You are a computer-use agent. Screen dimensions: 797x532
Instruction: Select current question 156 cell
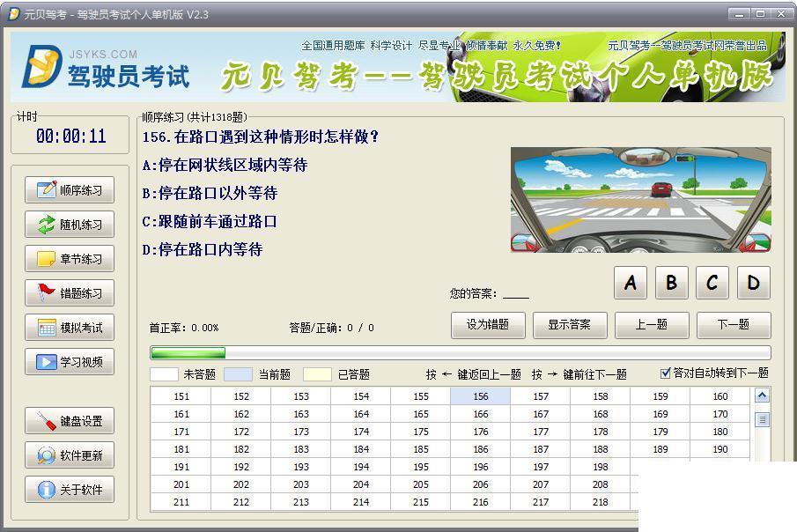coord(481,396)
